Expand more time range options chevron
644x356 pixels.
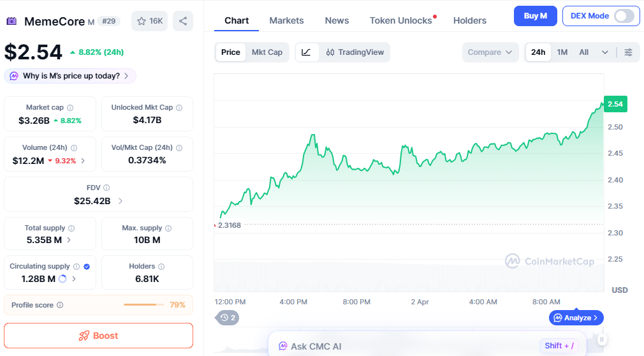[x=605, y=52]
